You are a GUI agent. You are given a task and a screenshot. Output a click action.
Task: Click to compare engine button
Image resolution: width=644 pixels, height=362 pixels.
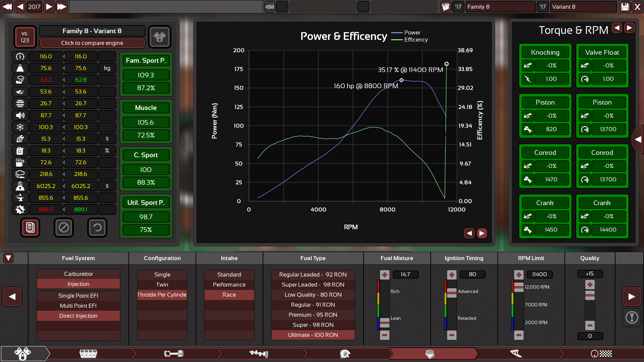coord(92,43)
